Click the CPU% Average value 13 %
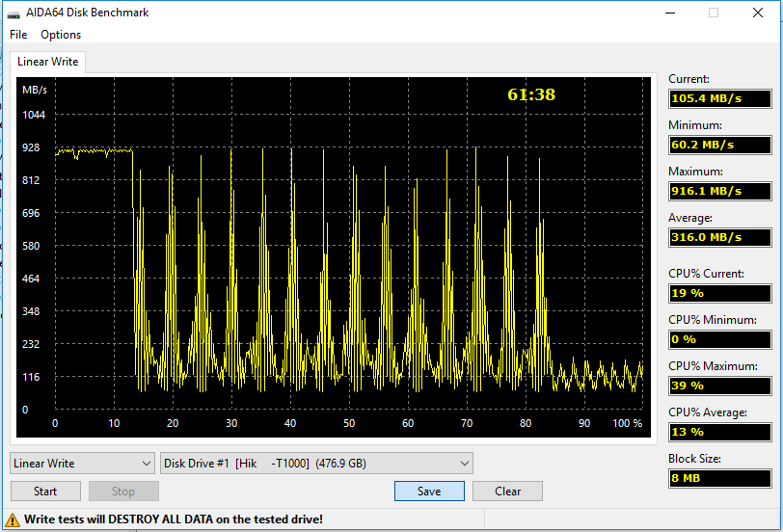Image resolution: width=783 pixels, height=532 pixels. pyautogui.click(x=720, y=432)
